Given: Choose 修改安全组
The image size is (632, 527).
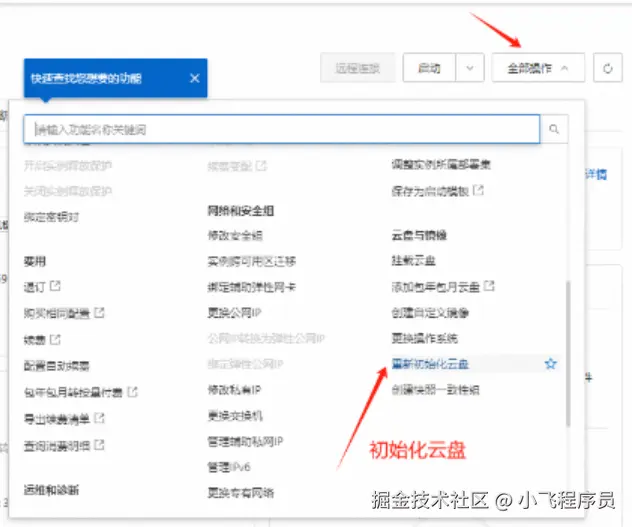Looking at the screenshot, I should point(235,235).
